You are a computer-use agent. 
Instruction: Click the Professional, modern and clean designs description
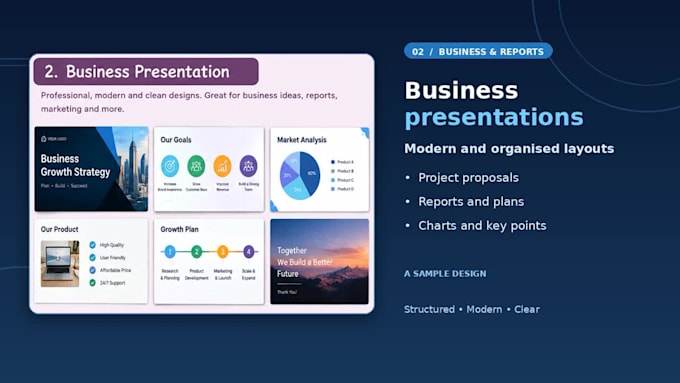coord(189,102)
